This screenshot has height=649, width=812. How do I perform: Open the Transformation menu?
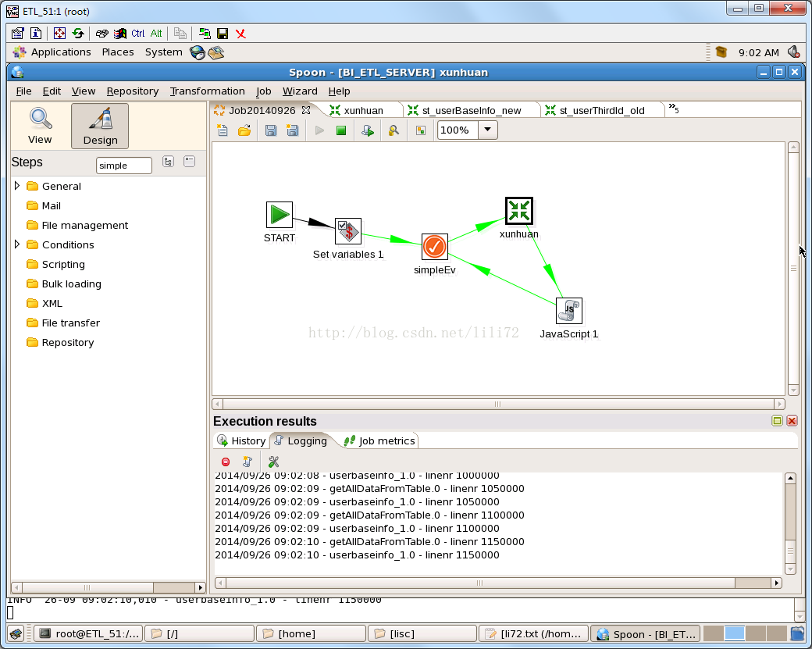(x=207, y=91)
